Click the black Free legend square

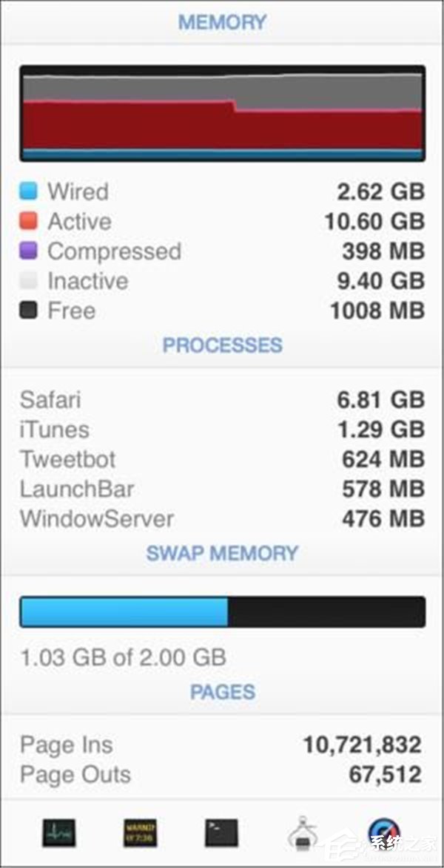point(28,310)
